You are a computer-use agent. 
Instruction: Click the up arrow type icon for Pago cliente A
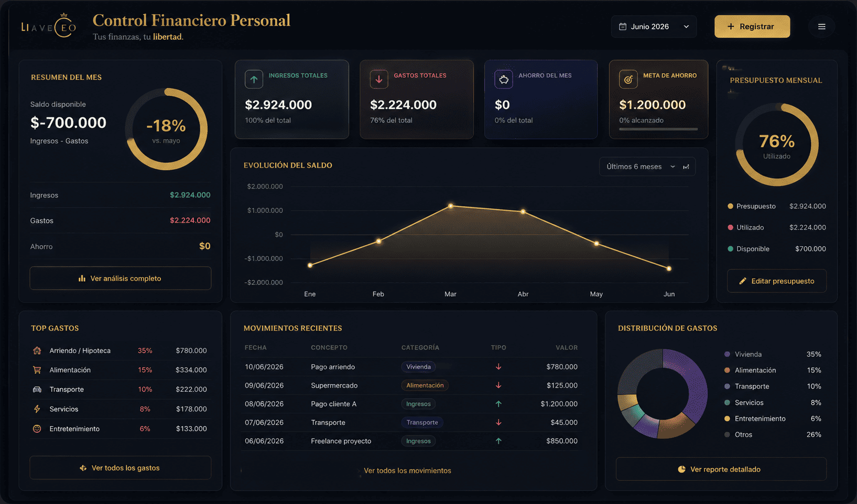tap(498, 404)
